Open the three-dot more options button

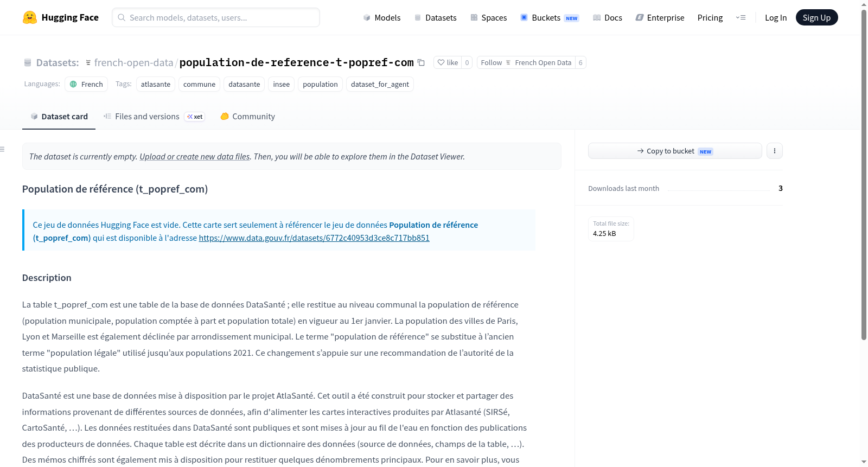point(775,151)
